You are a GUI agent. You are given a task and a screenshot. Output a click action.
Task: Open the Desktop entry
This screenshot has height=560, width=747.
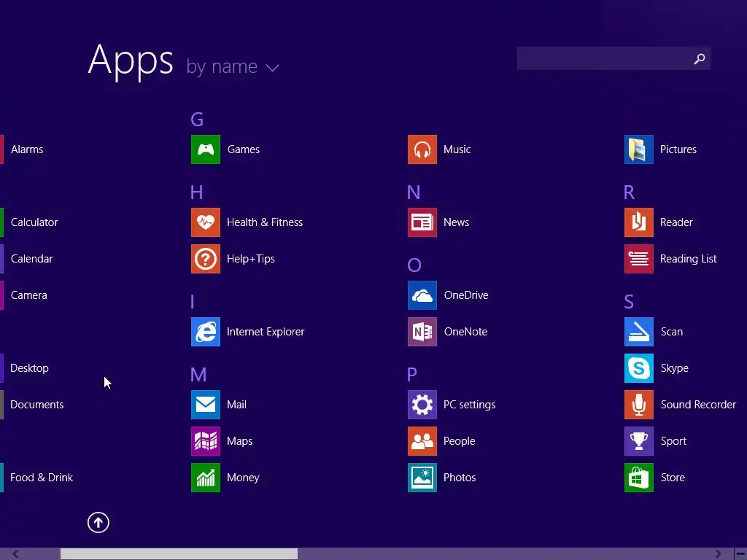click(x=29, y=368)
